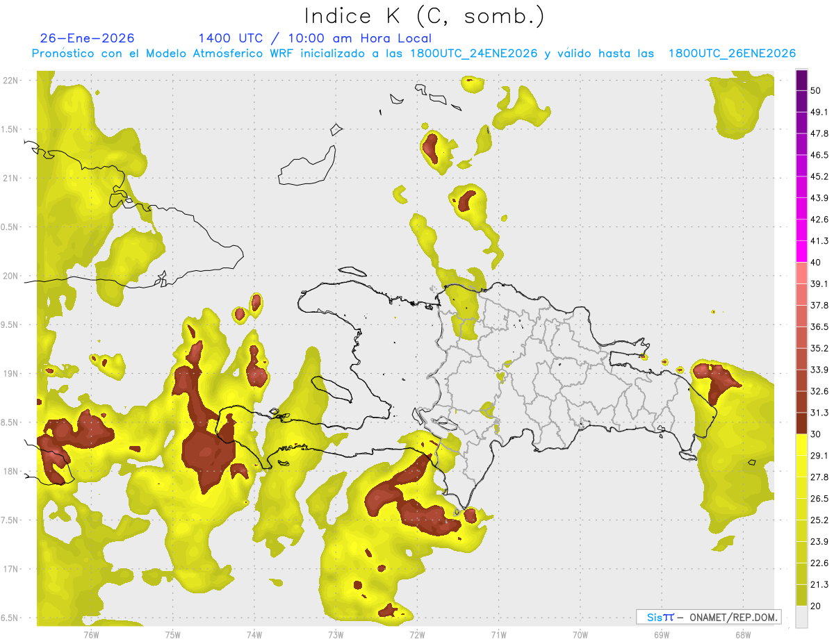Pick the olive swatch between 20 and 21.3
Screen dimensions: 834x644
point(801,595)
